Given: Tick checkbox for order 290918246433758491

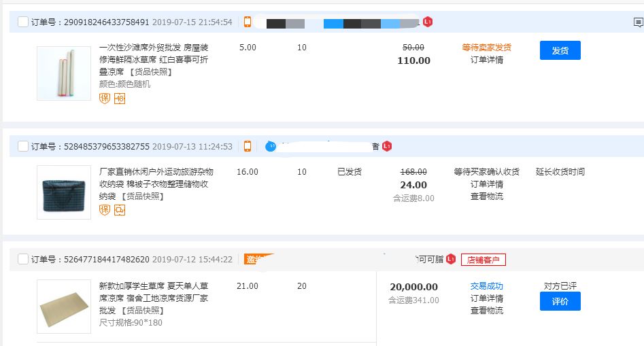Looking at the screenshot, I should click(23, 22).
